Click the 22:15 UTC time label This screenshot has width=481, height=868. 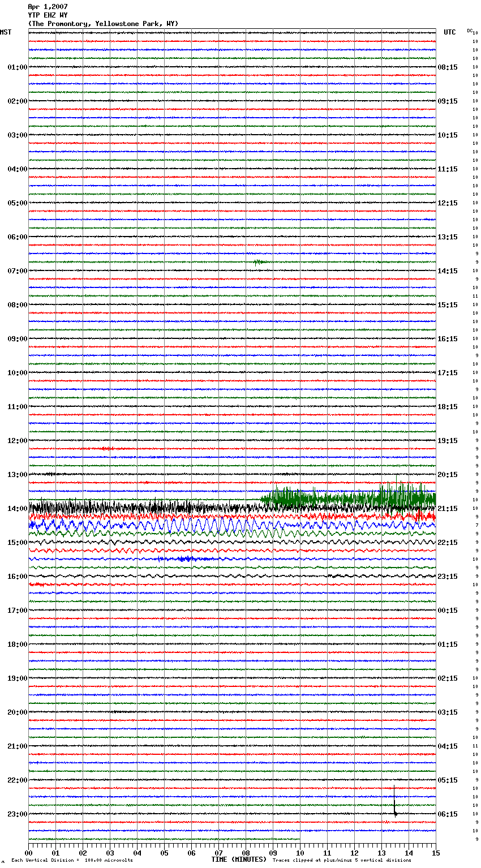(x=448, y=543)
